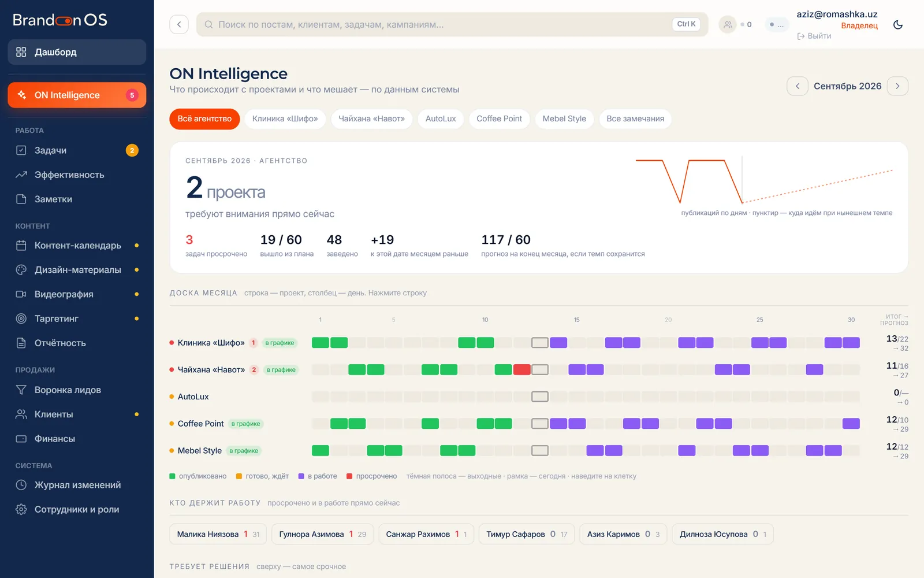The image size is (924, 578).
Task: Select the Все замечания filter tab
Action: (x=635, y=119)
